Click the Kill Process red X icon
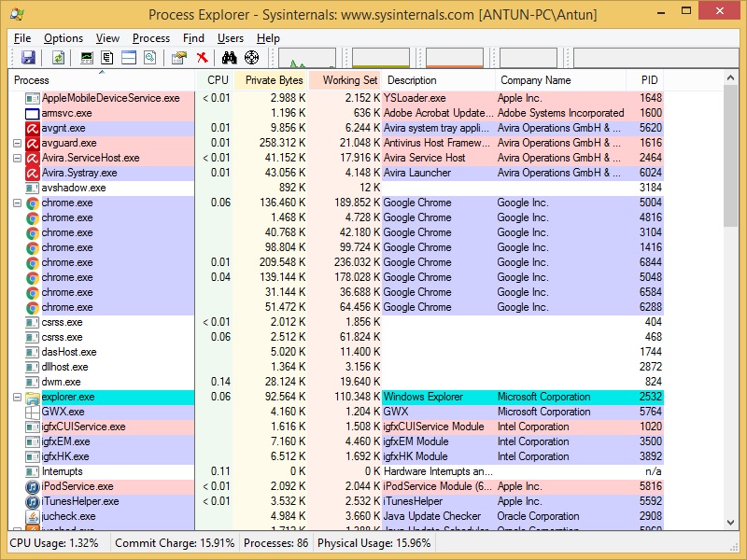 [x=201, y=57]
